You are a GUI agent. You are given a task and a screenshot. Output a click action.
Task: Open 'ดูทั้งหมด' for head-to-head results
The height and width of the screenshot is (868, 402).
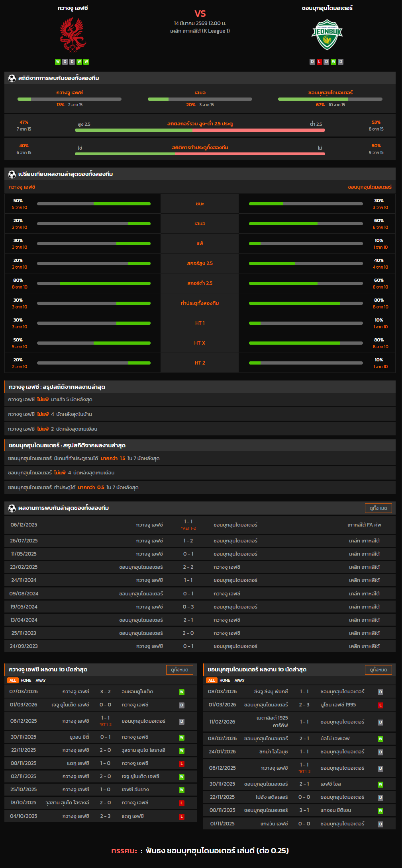pyautogui.click(x=378, y=508)
